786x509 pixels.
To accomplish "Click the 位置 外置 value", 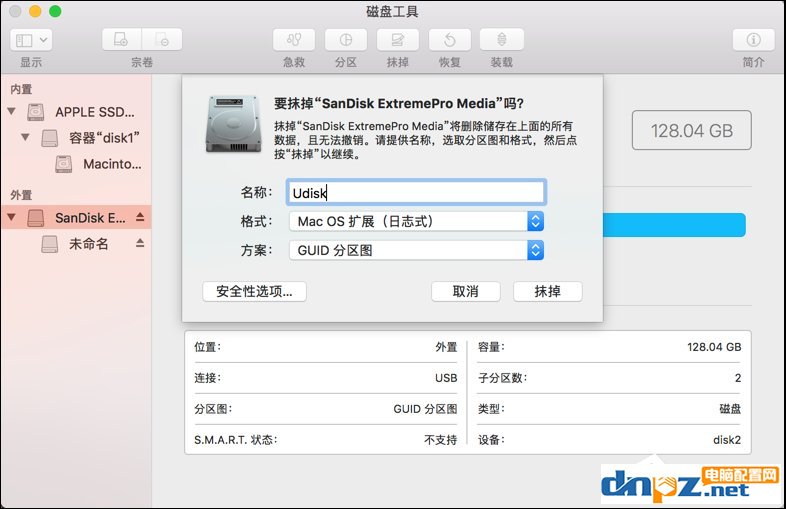I will pyautogui.click(x=446, y=347).
